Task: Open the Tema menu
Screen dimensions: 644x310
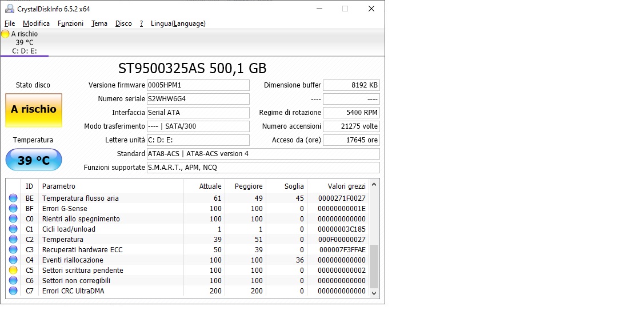Action: coord(99,23)
